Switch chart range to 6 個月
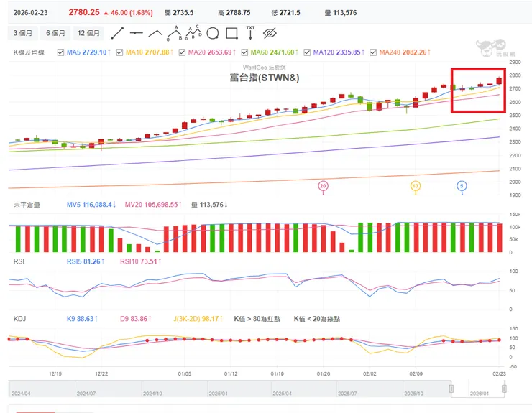Image resolution: width=532 pixels, height=413 pixels. [55, 33]
